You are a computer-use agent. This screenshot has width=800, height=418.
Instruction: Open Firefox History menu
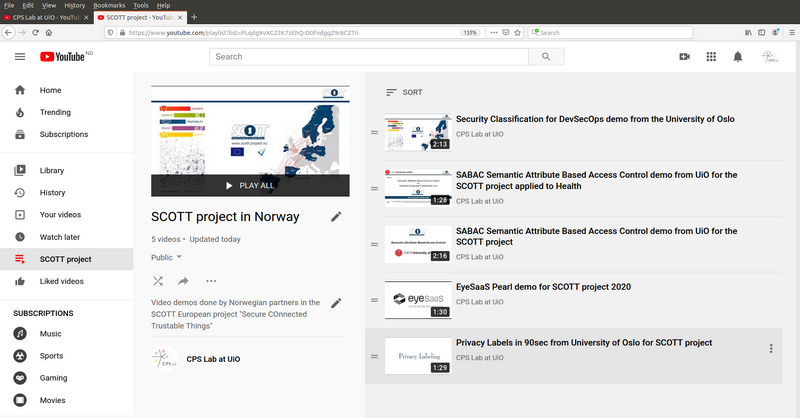(74, 5)
